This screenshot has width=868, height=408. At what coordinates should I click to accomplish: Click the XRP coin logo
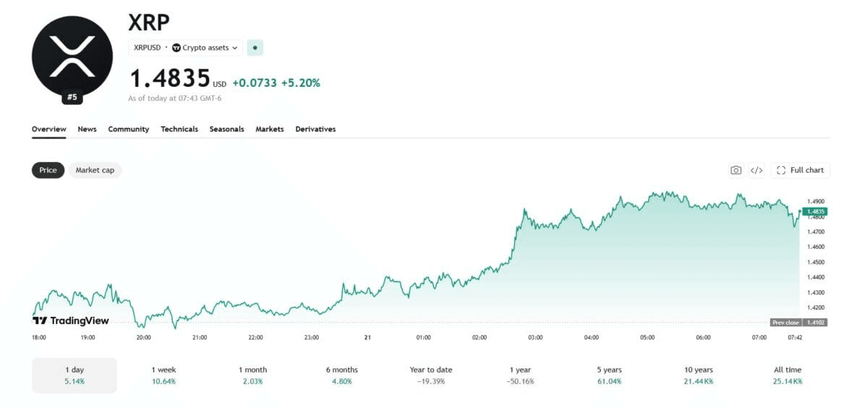pyautogui.click(x=72, y=56)
